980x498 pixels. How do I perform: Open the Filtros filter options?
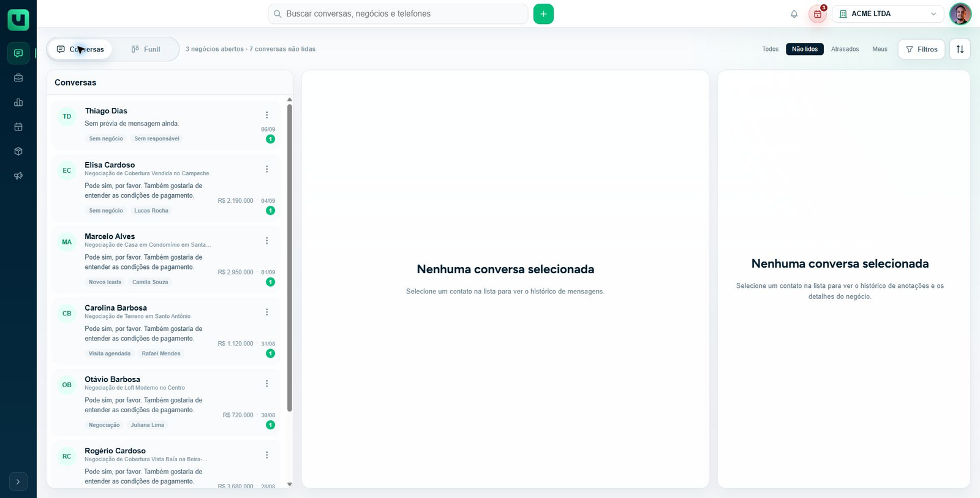coord(922,49)
